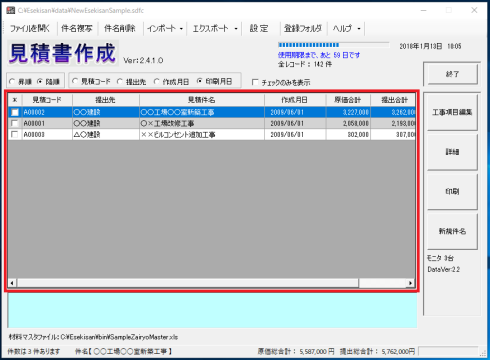490x360 pixels.
Task: Click the 作成月日 column header
Action: (295, 100)
